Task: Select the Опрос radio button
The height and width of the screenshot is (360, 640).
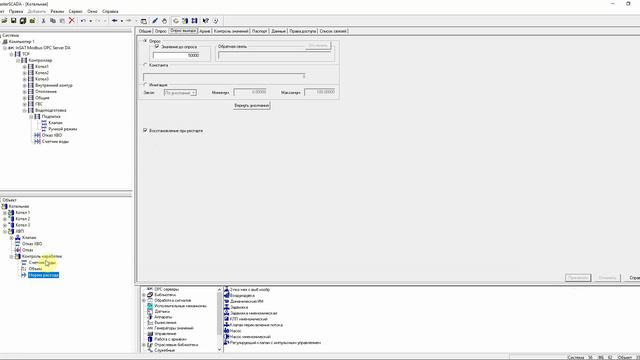Action: (x=145, y=41)
